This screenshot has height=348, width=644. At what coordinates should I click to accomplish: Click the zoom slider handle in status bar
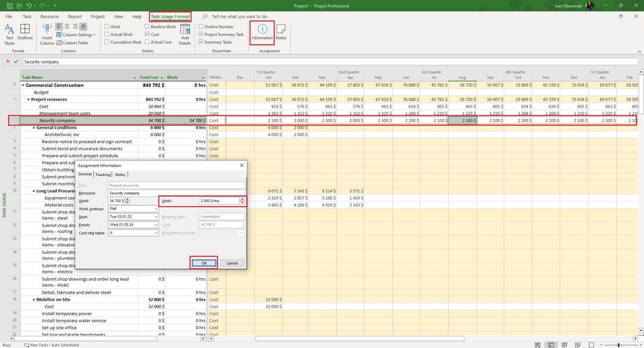pos(618,345)
